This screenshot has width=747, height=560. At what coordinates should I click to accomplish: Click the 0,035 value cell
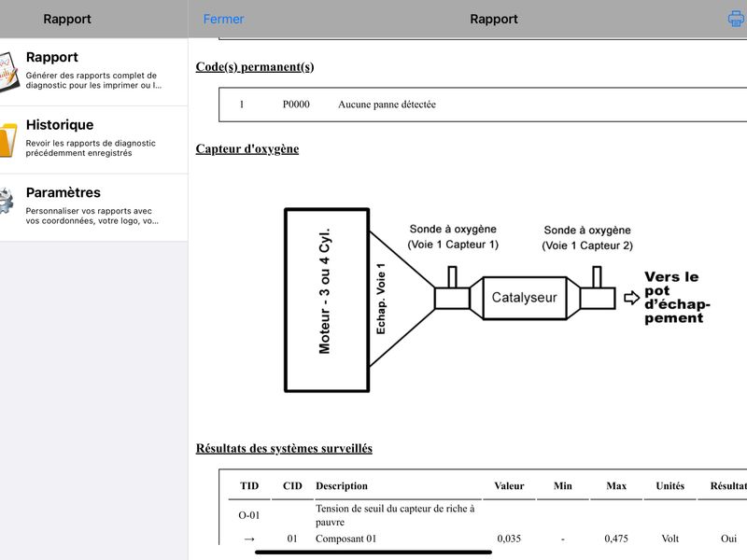(x=509, y=539)
